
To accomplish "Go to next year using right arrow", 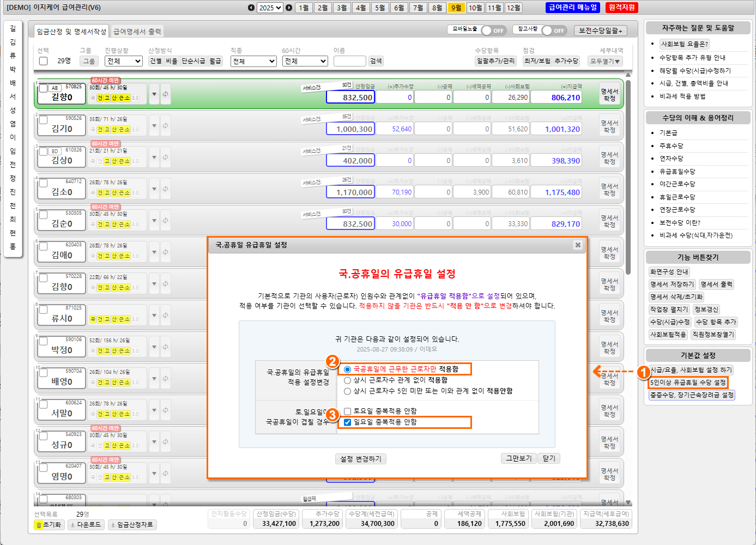I will pyautogui.click(x=289, y=8).
